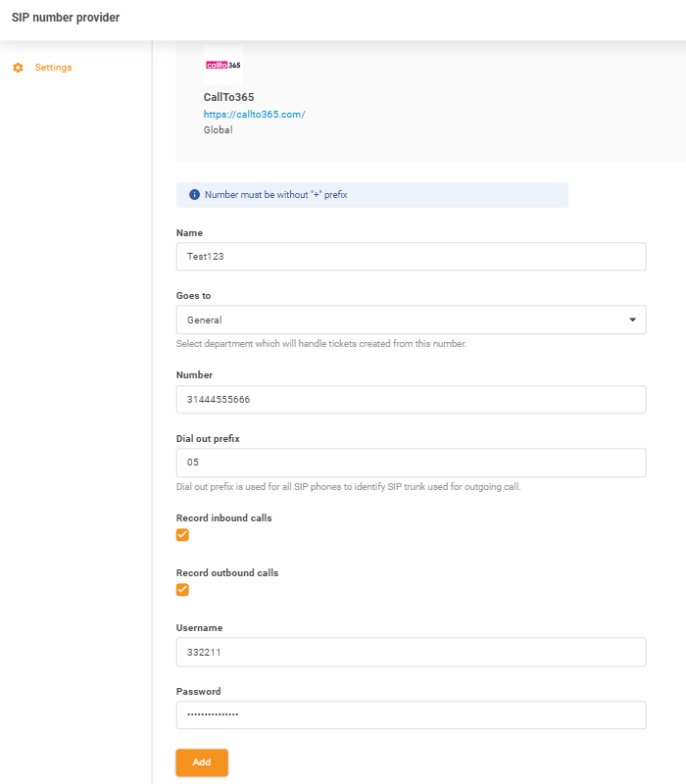Viewport: 686px width, 784px height.
Task: Click the SIP number provider header
Action: 66,18
